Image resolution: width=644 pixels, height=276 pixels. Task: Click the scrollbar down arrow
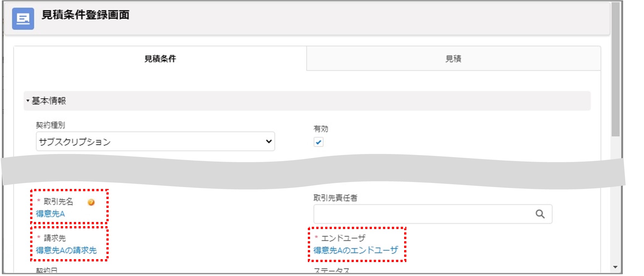tap(615, 267)
